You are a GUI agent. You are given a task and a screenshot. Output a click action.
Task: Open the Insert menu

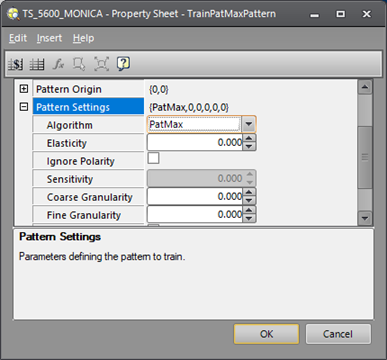click(49, 38)
